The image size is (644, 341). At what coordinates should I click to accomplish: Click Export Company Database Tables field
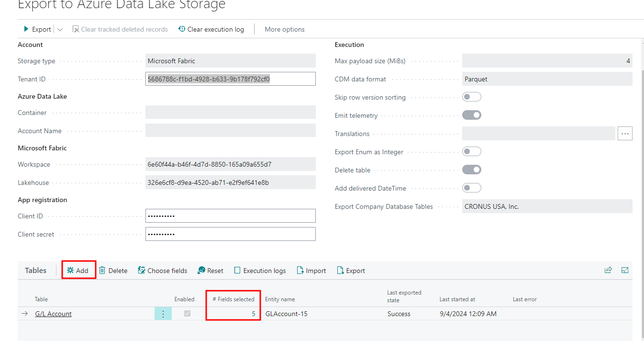[x=547, y=206]
